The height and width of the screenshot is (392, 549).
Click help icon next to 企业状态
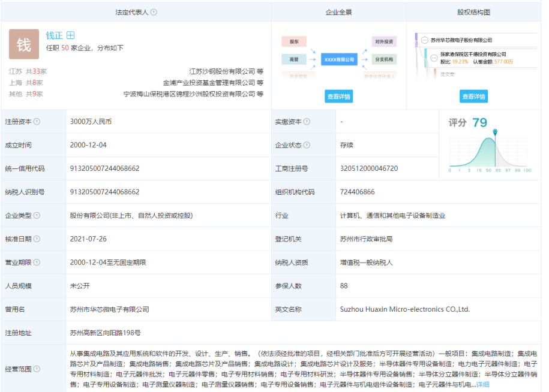coord(307,145)
